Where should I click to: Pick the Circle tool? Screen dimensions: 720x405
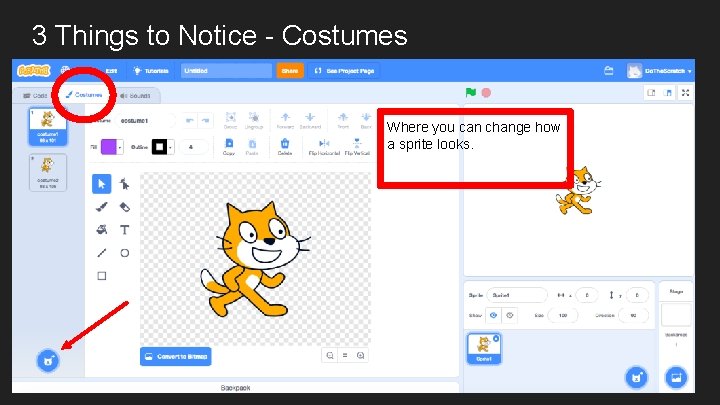coord(124,253)
